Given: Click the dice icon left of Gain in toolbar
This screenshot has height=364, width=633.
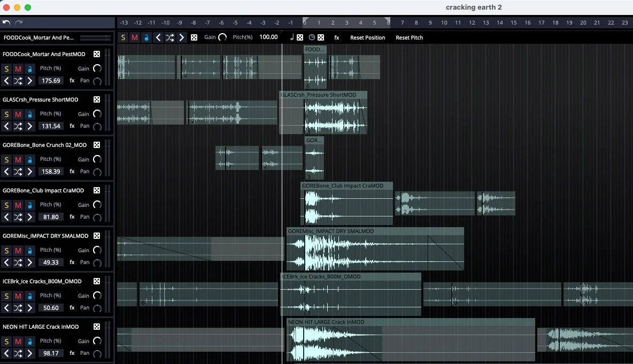Looking at the screenshot, I should pyautogui.click(x=193, y=37).
